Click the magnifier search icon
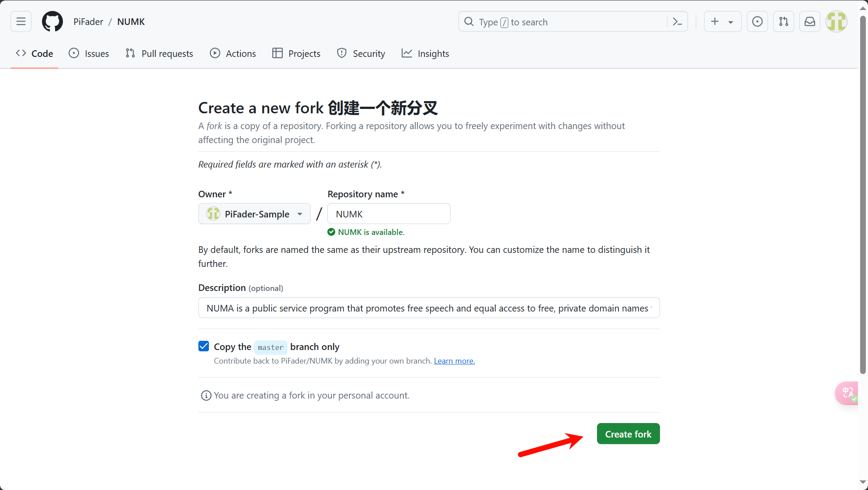 469,22
